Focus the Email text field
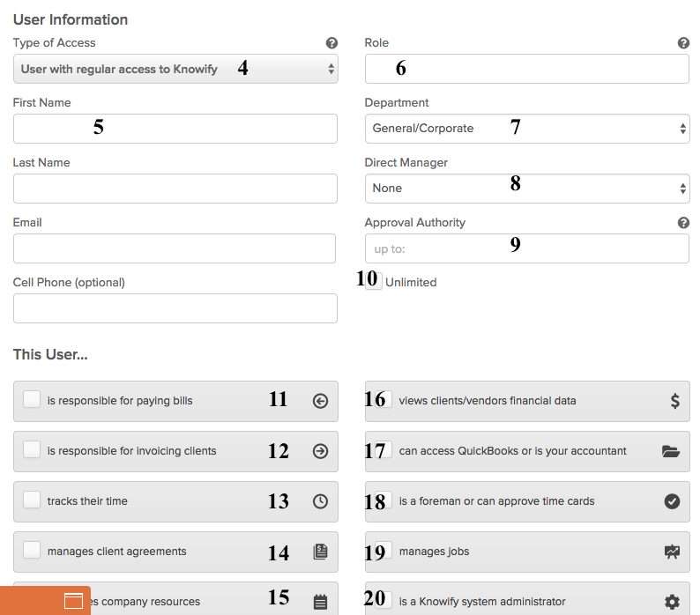Image resolution: width=700 pixels, height=615 pixels. click(175, 248)
